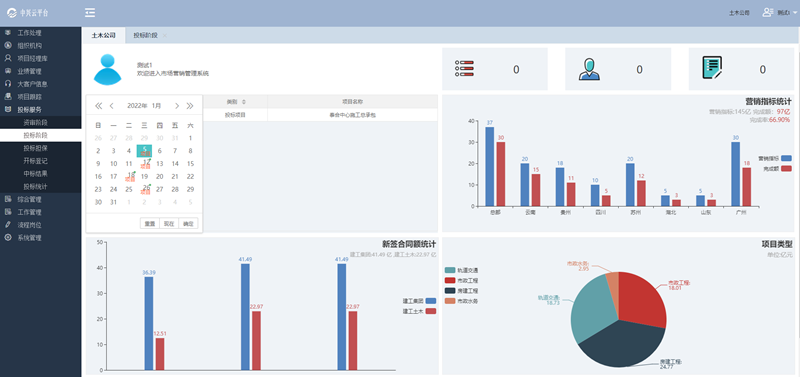
Task: Toggle 完成额 red legend swatch
Action: 786,168
